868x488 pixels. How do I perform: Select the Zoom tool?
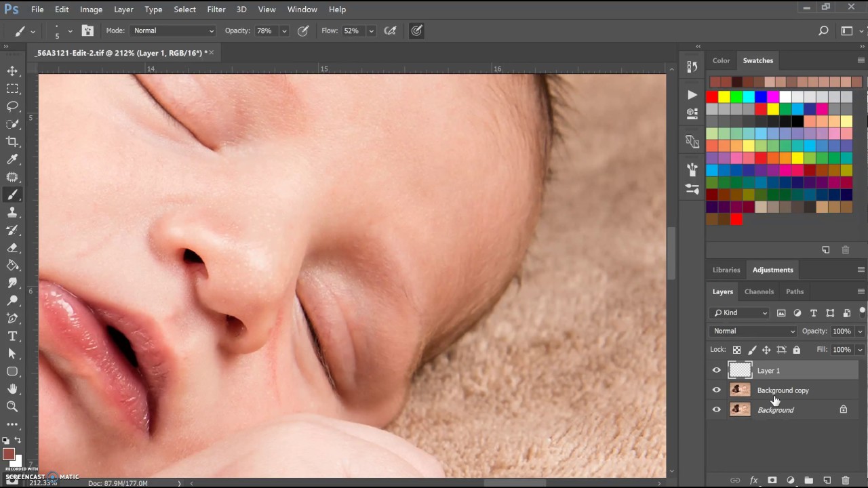pos(12,407)
